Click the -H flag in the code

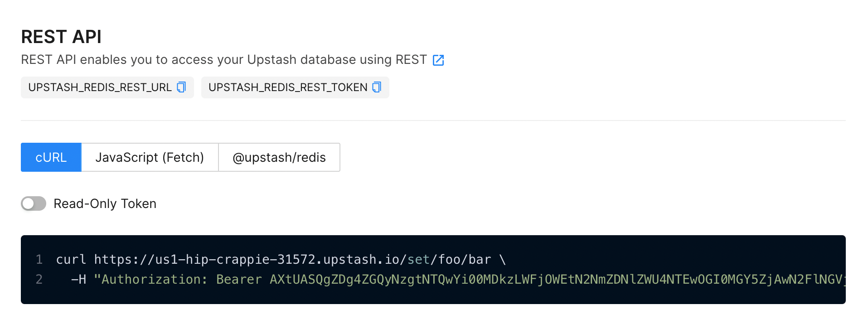(x=79, y=279)
